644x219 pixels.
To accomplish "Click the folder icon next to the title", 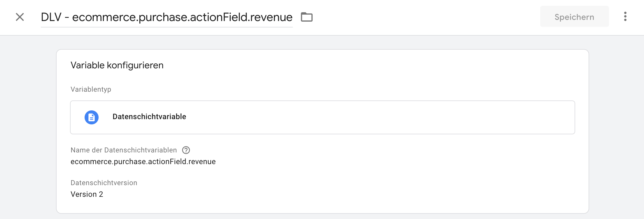I will (x=307, y=17).
